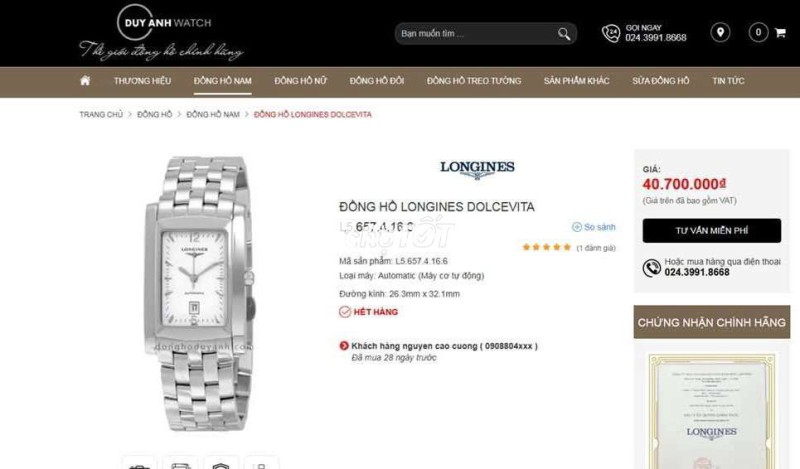Open the shopping cart icon
800x469 pixels.
pyautogui.click(x=780, y=33)
